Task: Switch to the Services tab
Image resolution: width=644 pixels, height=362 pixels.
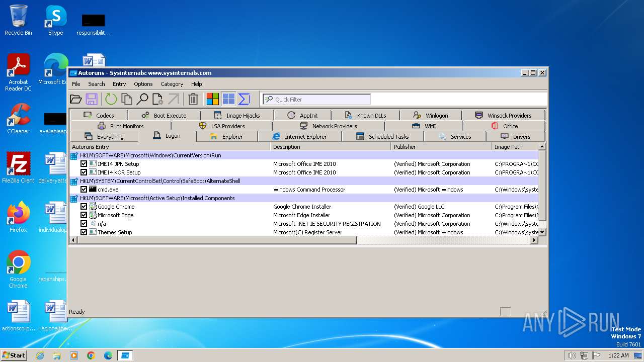Action: coord(455,136)
